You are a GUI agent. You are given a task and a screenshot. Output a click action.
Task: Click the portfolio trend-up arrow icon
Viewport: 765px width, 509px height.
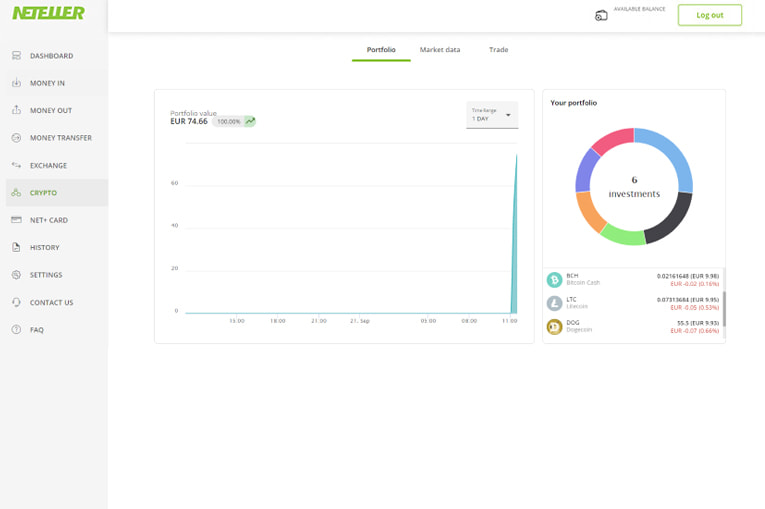pyautogui.click(x=250, y=121)
